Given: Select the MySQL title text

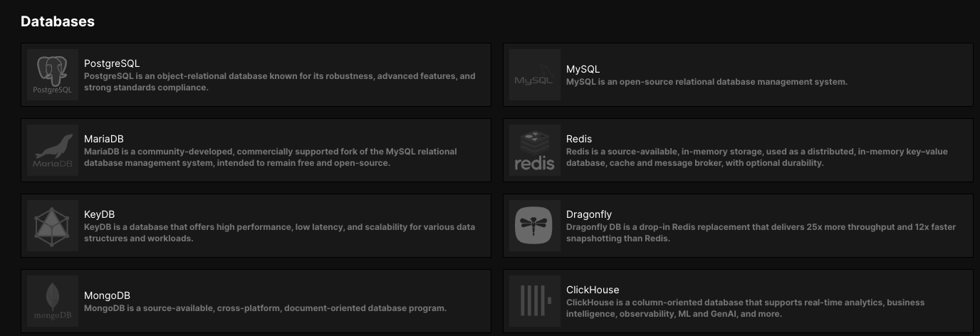Looking at the screenshot, I should [583, 69].
